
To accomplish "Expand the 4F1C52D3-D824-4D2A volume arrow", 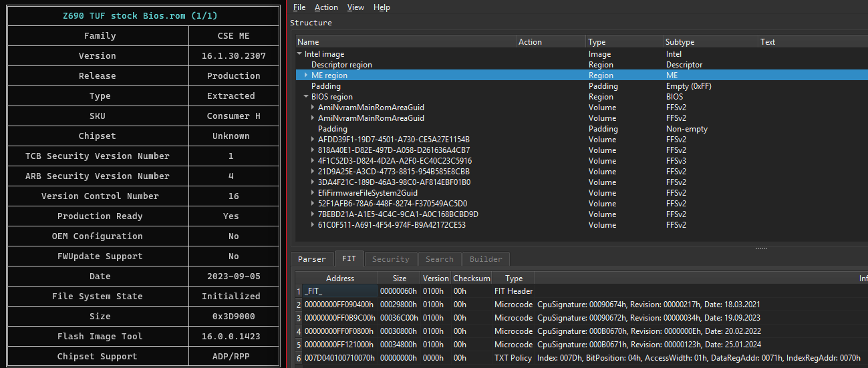I will [x=313, y=161].
